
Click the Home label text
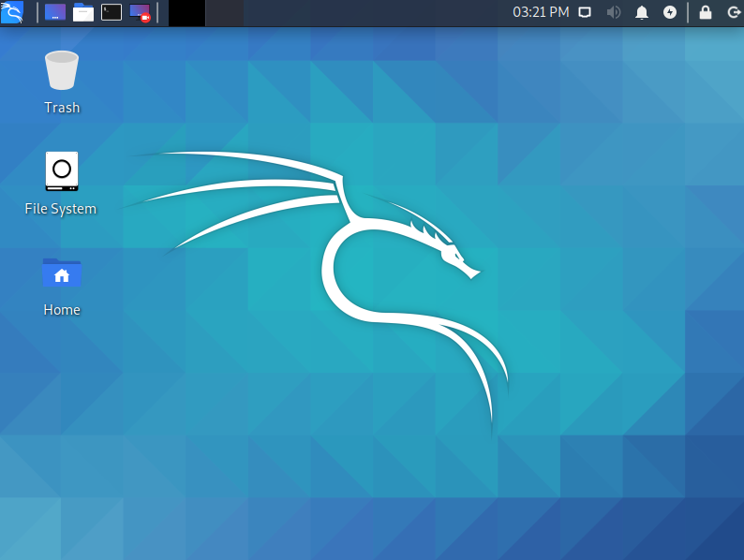pyautogui.click(x=62, y=310)
